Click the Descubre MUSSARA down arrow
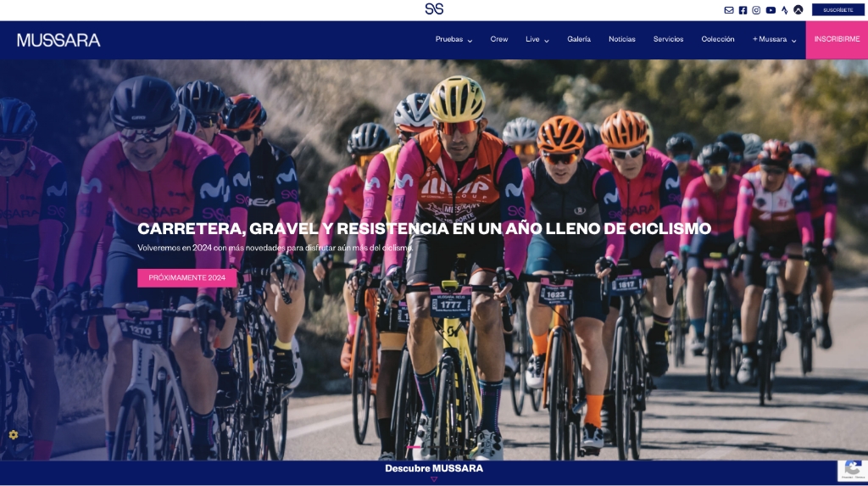This screenshot has width=868, height=486. click(x=434, y=479)
